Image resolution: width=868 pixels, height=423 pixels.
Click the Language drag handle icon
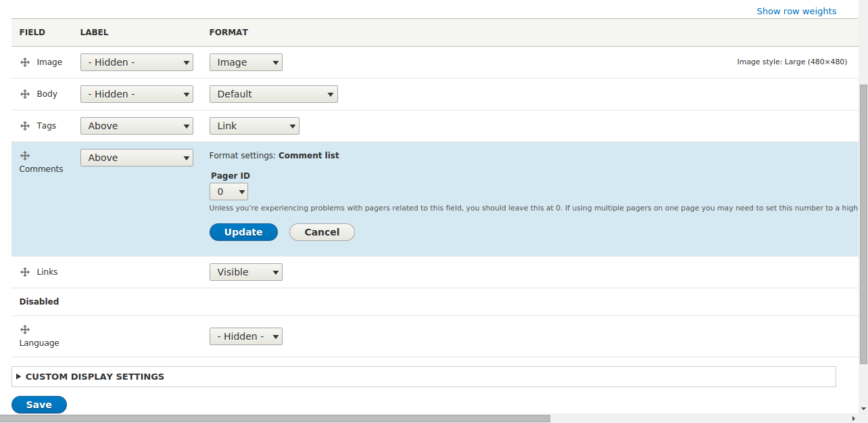coord(25,329)
